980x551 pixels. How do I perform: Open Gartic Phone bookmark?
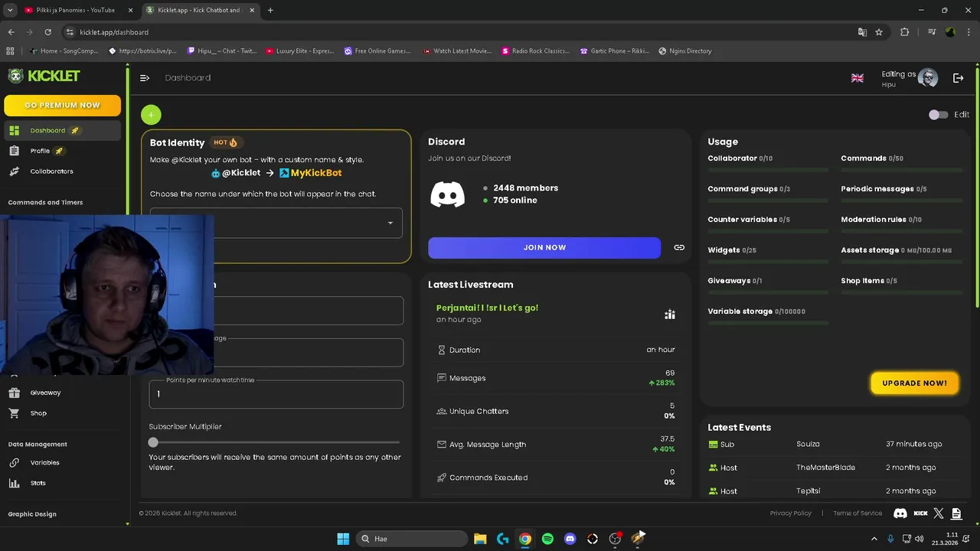coord(615,51)
